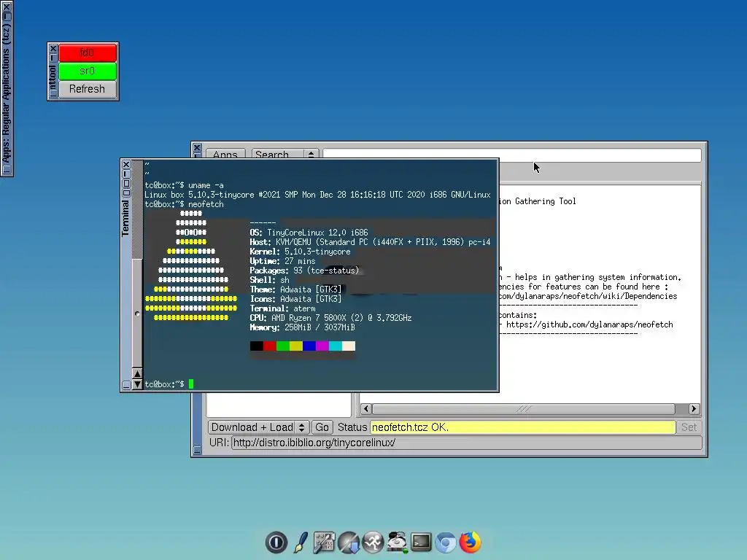
Task: Click the horizontal scrollbar thumb in the info pane
Action: coord(524,409)
